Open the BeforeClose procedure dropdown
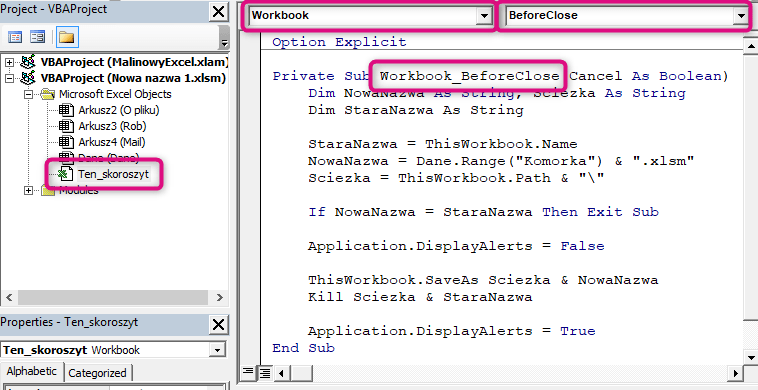The width and height of the screenshot is (758, 390). [740, 16]
